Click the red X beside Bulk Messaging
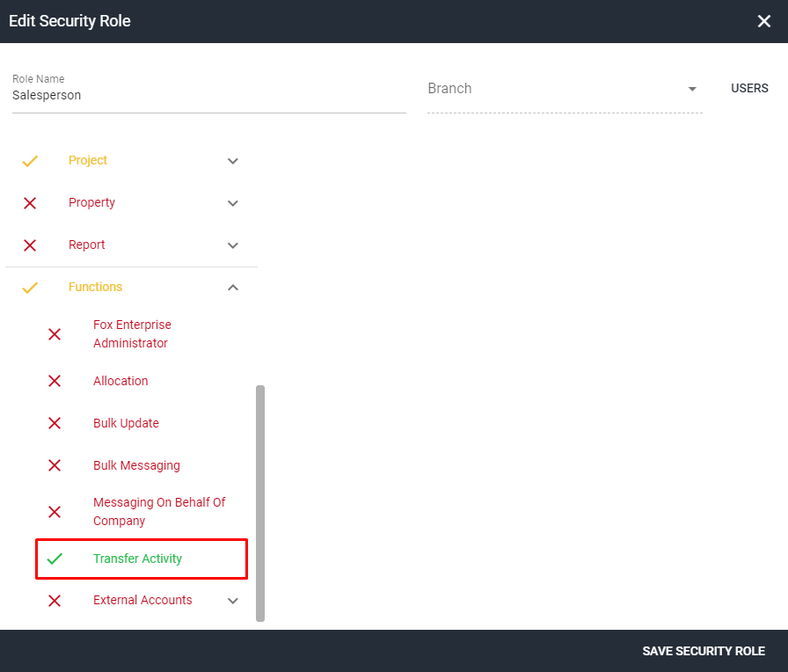This screenshot has height=672, width=788. [x=54, y=465]
